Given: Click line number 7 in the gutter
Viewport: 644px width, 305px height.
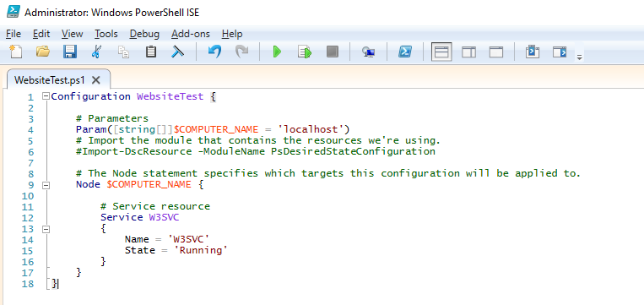Looking at the screenshot, I should (x=30, y=163).
